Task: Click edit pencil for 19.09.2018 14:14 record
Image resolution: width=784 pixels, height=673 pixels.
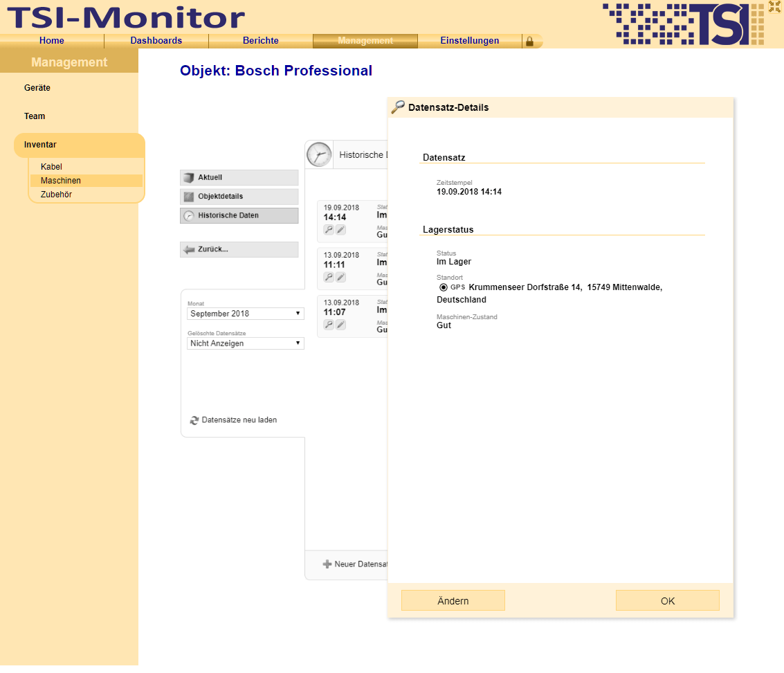Action: pos(340,230)
